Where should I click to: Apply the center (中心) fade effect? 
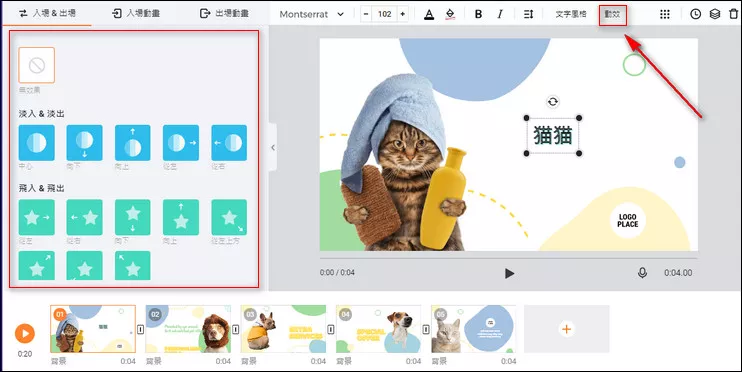point(36,143)
